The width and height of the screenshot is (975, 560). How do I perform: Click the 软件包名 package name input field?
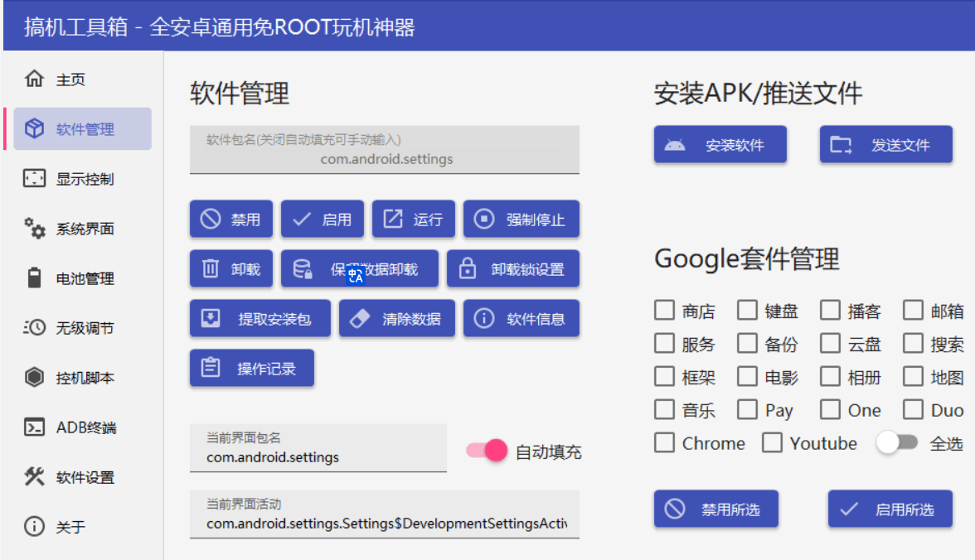(x=385, y=151)
